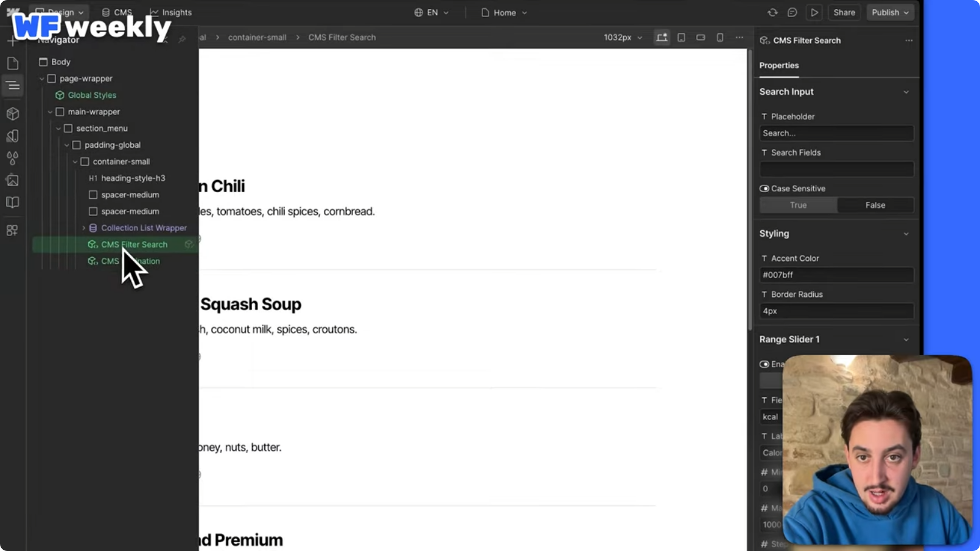Click CMS Filter Search in the breadcrumb

coord(341,37)
